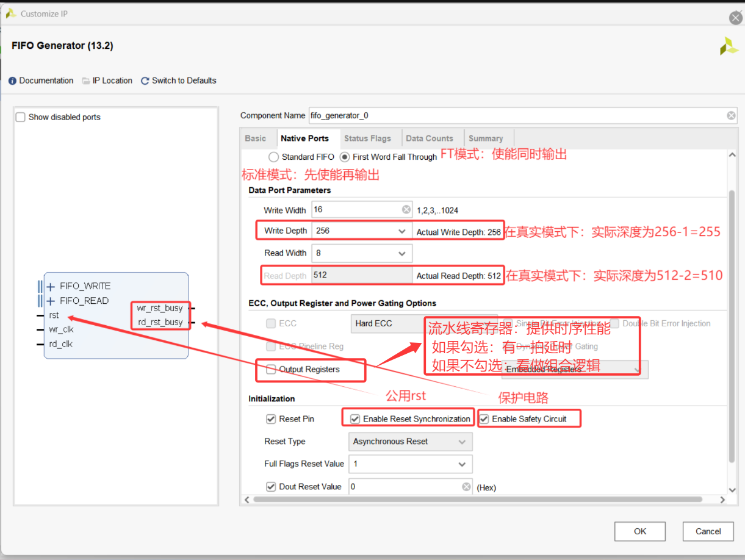Click the Cancel button
Viewport: 745px width, 560px height.
coord(708,531)
